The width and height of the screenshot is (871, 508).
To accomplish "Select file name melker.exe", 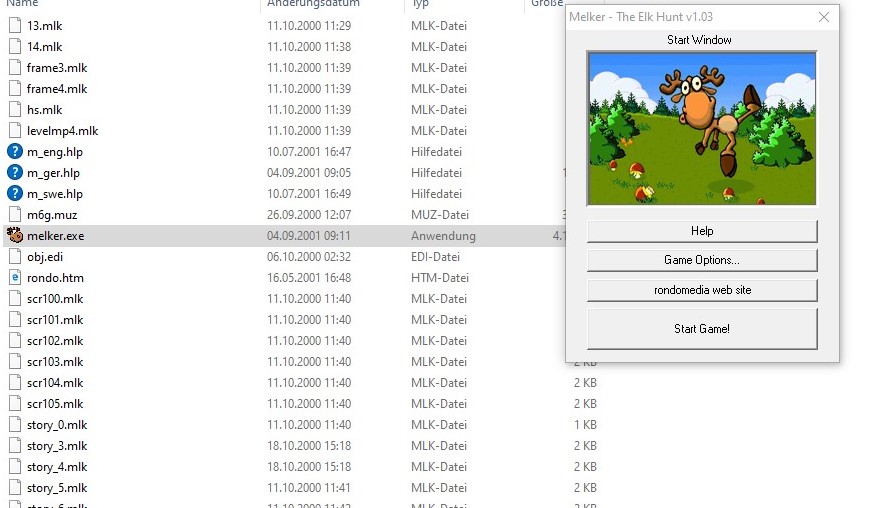I will [56, 236].
